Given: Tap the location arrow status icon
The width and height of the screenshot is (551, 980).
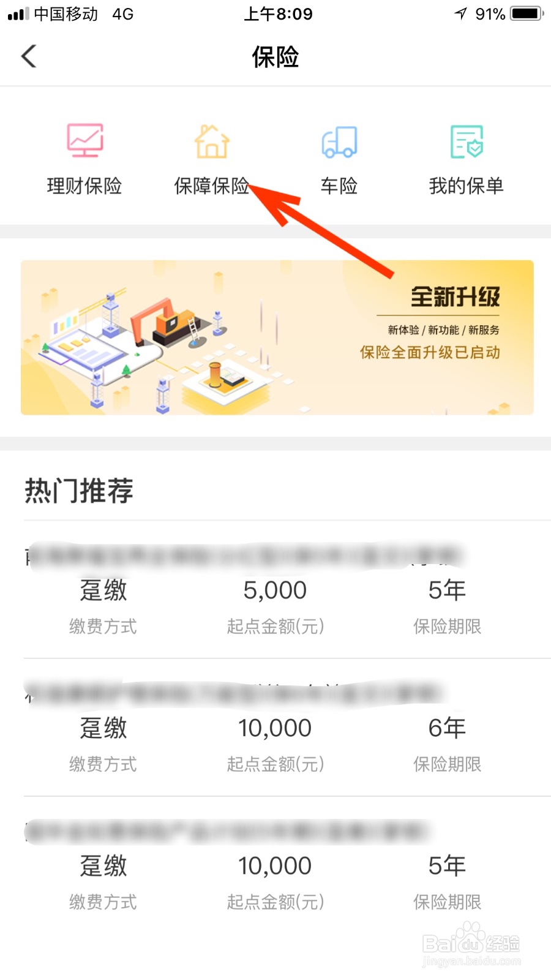Looking at the screenshot, I should coord(461,13).
